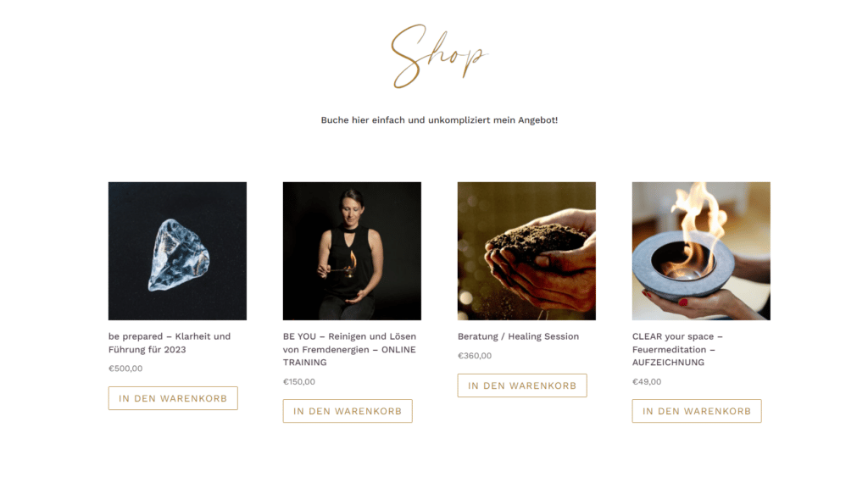Viewport: 868px width, 488px height.
Task: Click the word 'AUFZEICHNUNG' in the product title
Action: [x=669, y=363]
